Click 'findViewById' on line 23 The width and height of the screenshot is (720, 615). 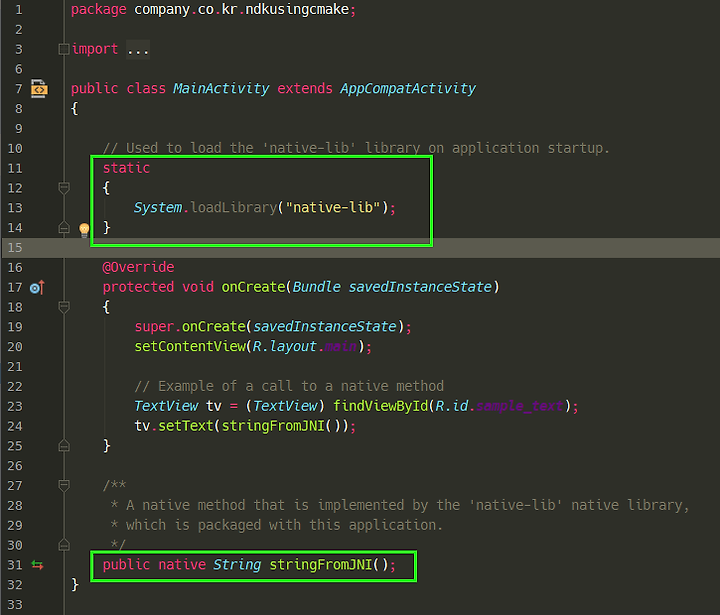[x=381, y=406]
